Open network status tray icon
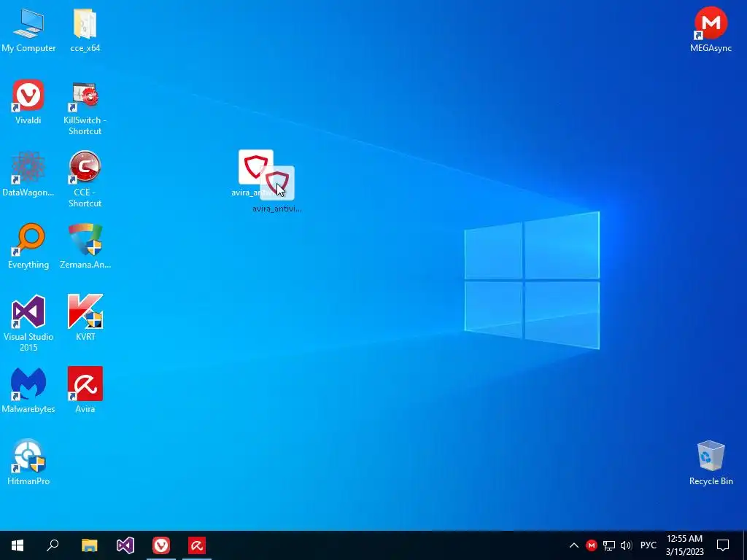The image size is (747, 560). [x=609, y=545]
